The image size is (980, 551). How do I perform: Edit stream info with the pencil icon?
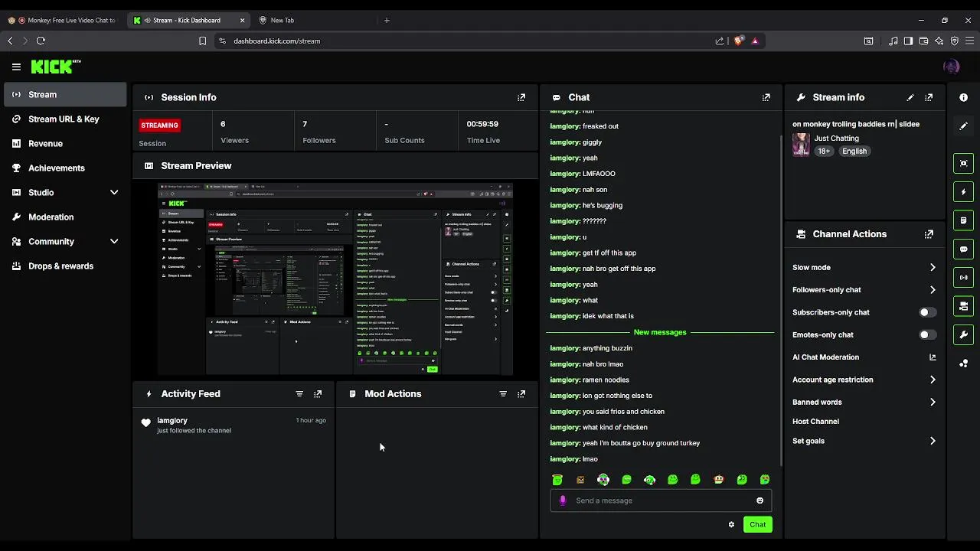pos(910,97)
